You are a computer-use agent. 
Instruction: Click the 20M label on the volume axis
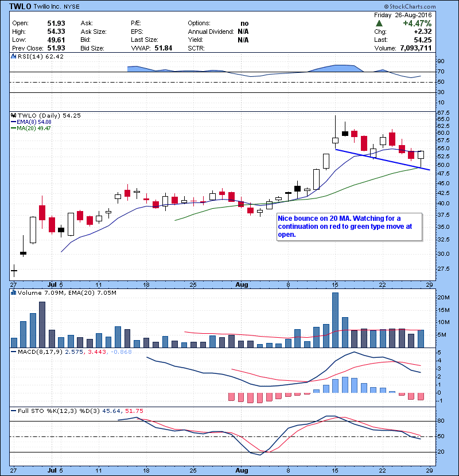click(x=444, y=298)
